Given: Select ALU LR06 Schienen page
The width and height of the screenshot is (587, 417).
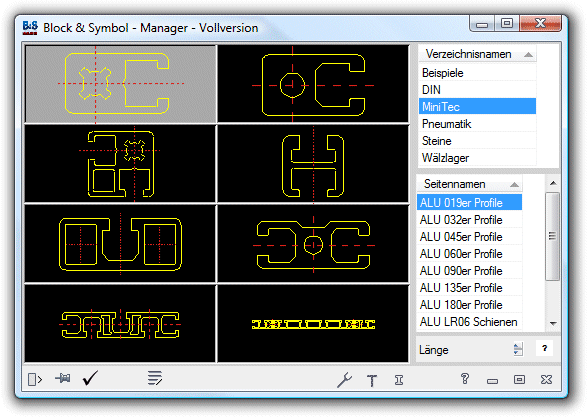Looking at the screenshot, I should point(469,322).
